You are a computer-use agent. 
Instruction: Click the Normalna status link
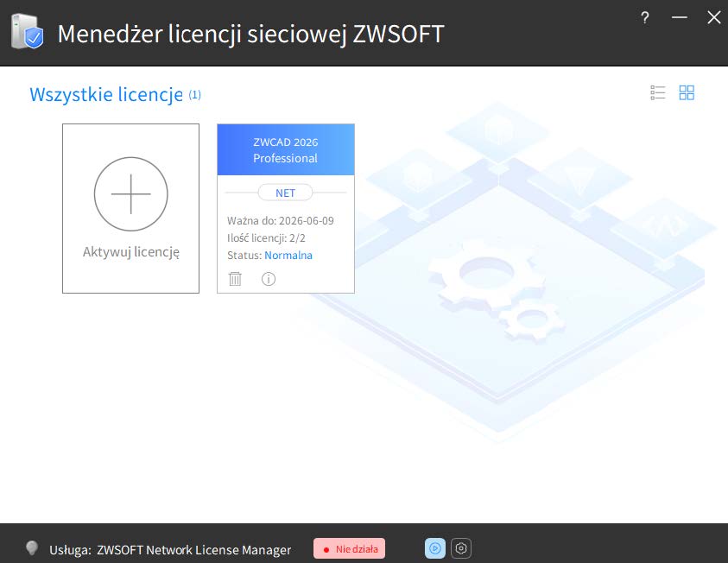288,256
